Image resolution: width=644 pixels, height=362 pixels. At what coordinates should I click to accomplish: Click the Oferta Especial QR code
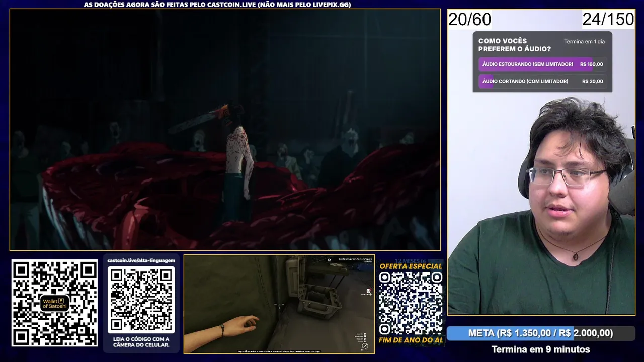pyautogui.click(x=411, y=303)
